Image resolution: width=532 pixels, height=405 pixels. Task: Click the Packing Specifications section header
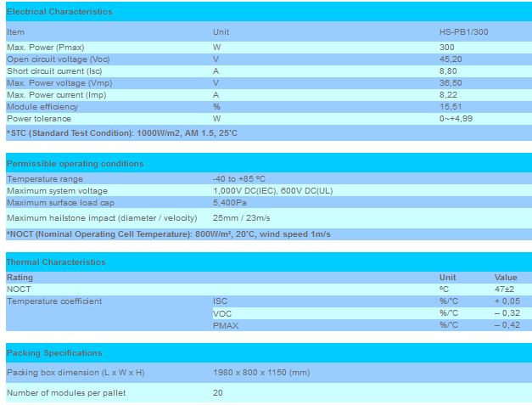pos(54,353)
